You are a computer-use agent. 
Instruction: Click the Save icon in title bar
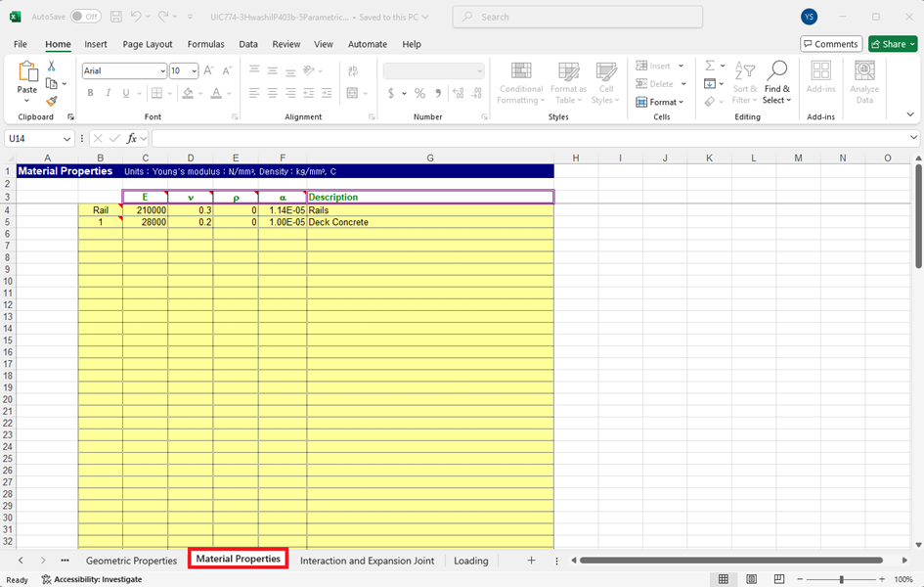[116, 17]
